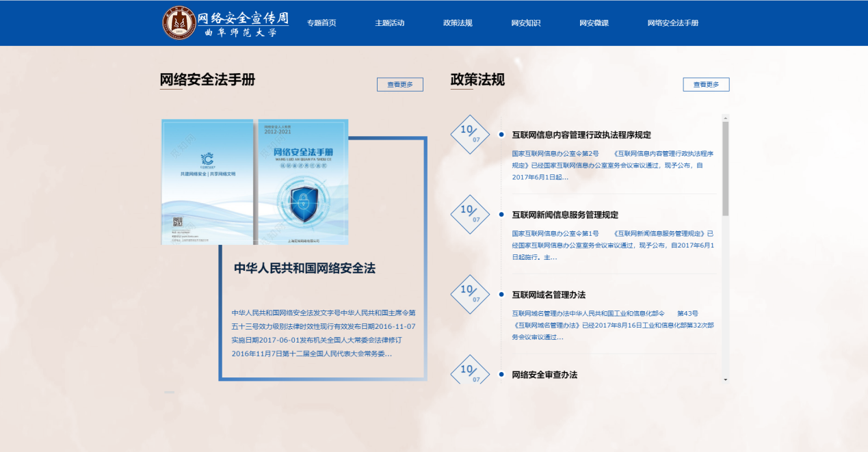Click the date diamond beside 网络安全审查办法
The height and width of the screenshot is (452, 868).
[x=470, y=373]
